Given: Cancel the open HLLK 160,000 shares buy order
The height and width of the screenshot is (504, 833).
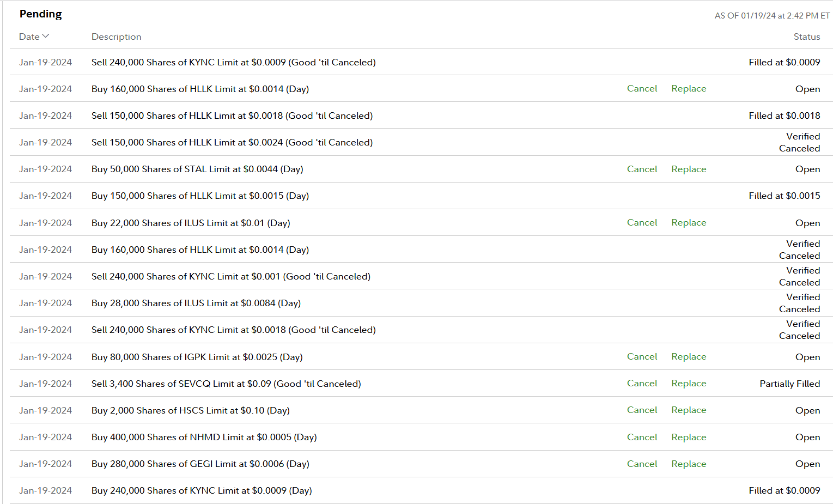Looking at the screenshot, I should 642,88.
